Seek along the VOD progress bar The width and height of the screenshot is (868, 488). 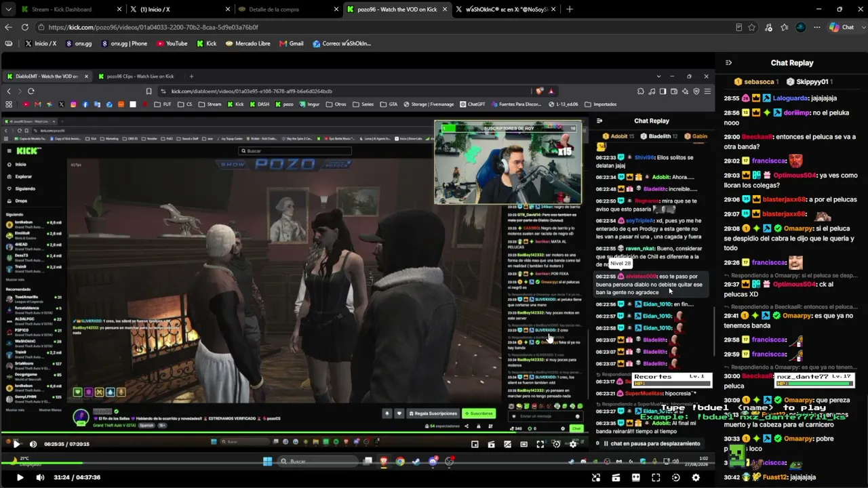coord(359,463)
